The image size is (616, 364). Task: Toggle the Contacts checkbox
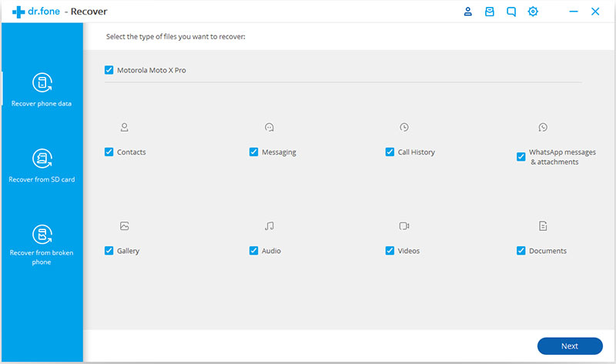tap(109, 152)
